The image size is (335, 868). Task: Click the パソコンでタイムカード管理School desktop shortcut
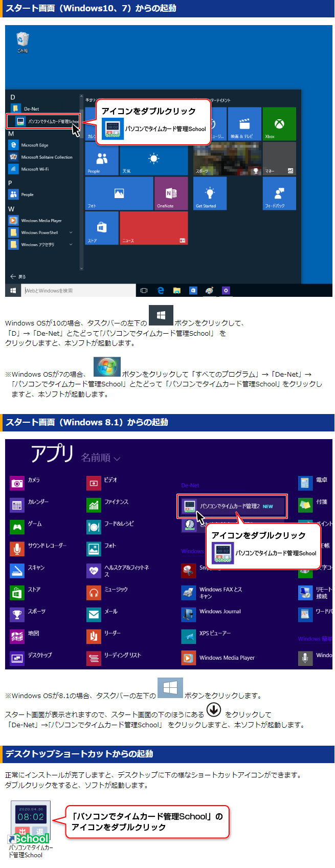click(x=30, y=829)
